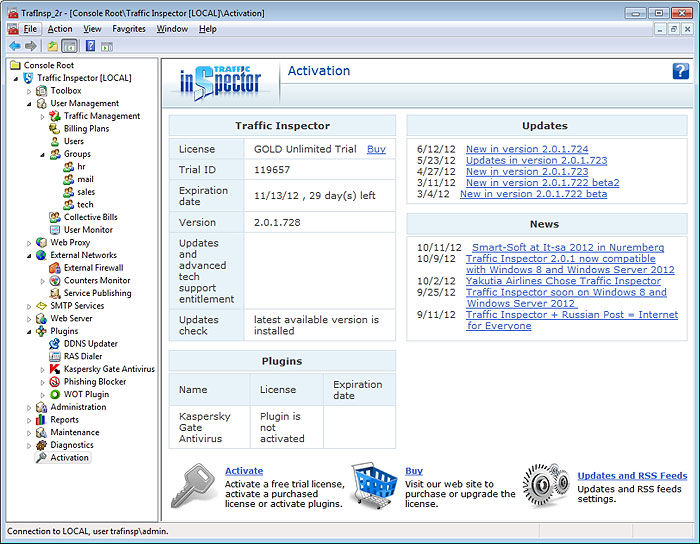Collapse the Traffic Inspector [LOCAL] node

pyautogui.click(x=16, y=79)
